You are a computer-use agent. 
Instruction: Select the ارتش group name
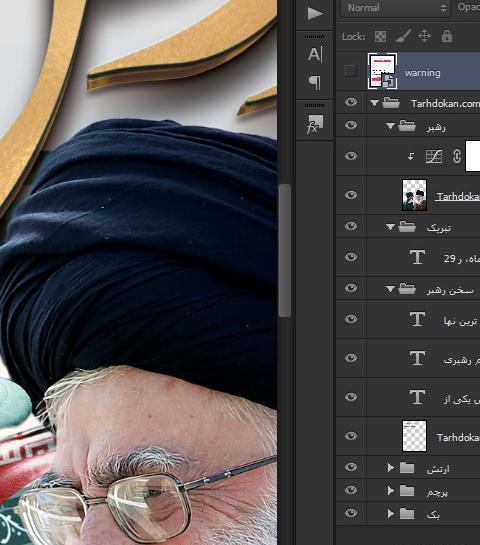click(x=438, y=469)
